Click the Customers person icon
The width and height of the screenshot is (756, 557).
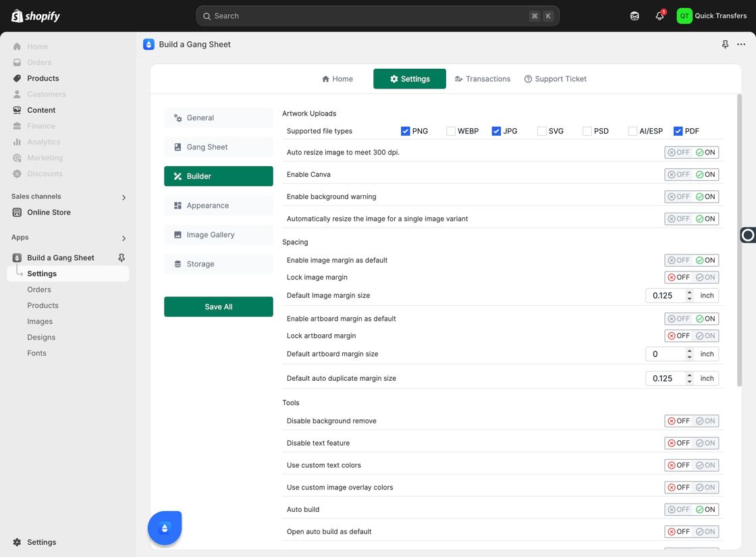pos(17,94)
